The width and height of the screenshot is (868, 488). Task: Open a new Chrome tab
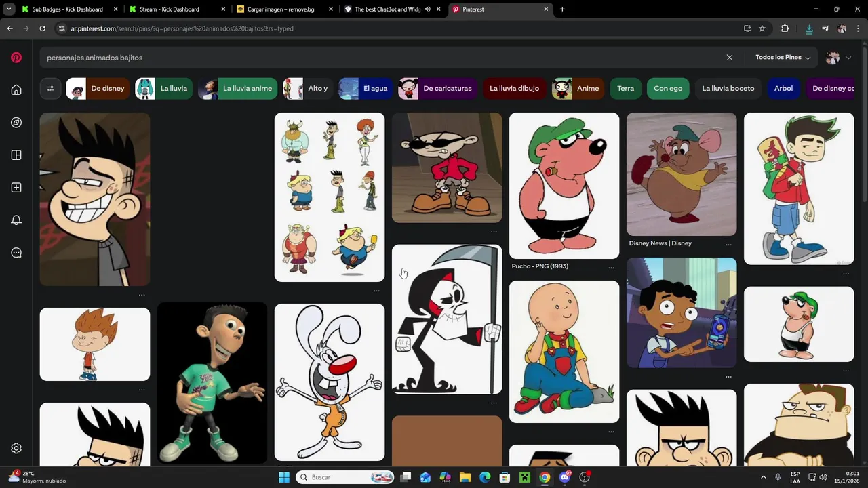[562, 9]
